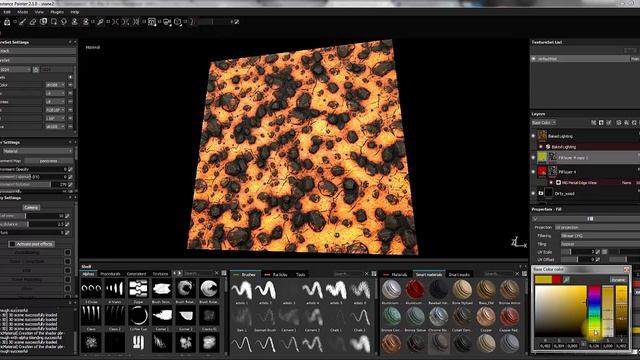Screen dimensions: 640x360
Task: Click the panorama Environment Map button
Action: pyautogui.click(x=48, y=161)
